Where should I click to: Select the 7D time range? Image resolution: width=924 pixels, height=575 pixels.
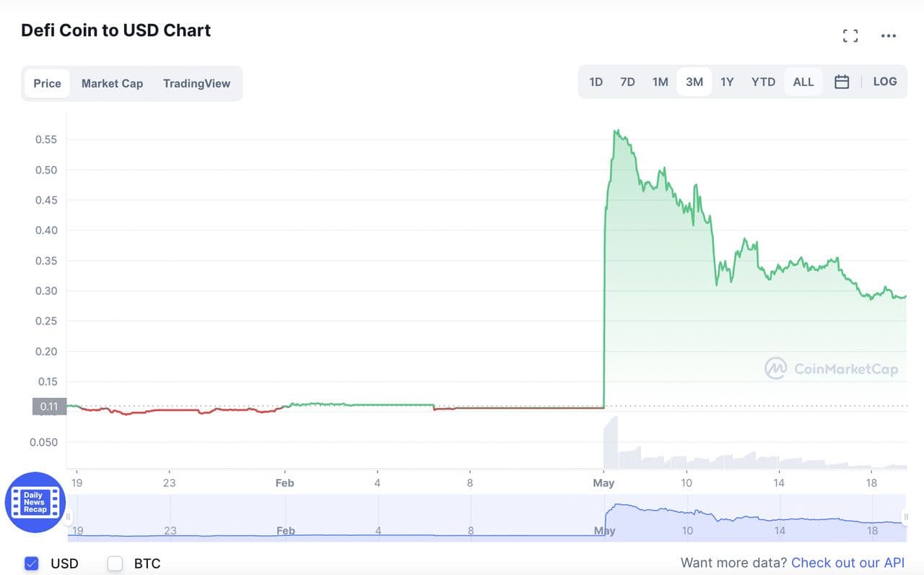(627, 82)
